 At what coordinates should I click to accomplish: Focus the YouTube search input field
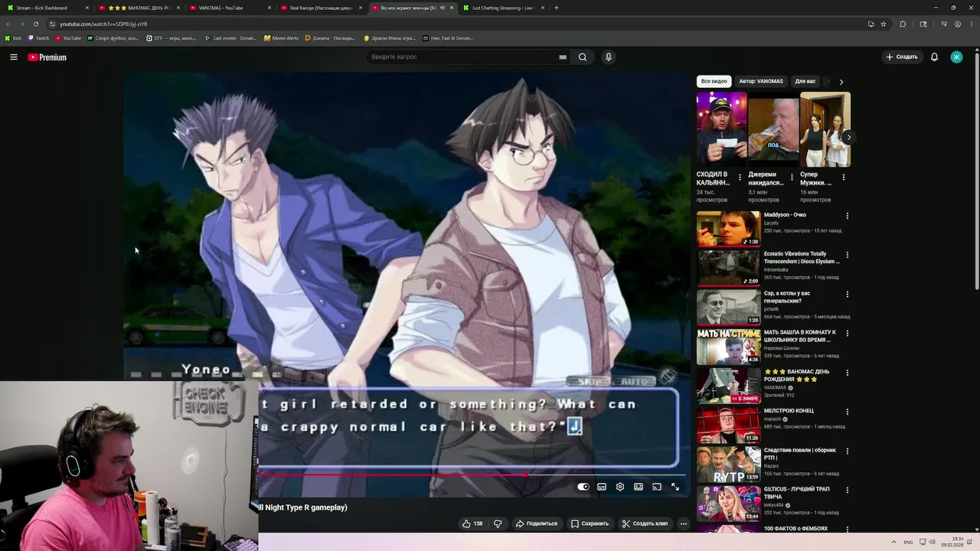click(x=462, y=57)
